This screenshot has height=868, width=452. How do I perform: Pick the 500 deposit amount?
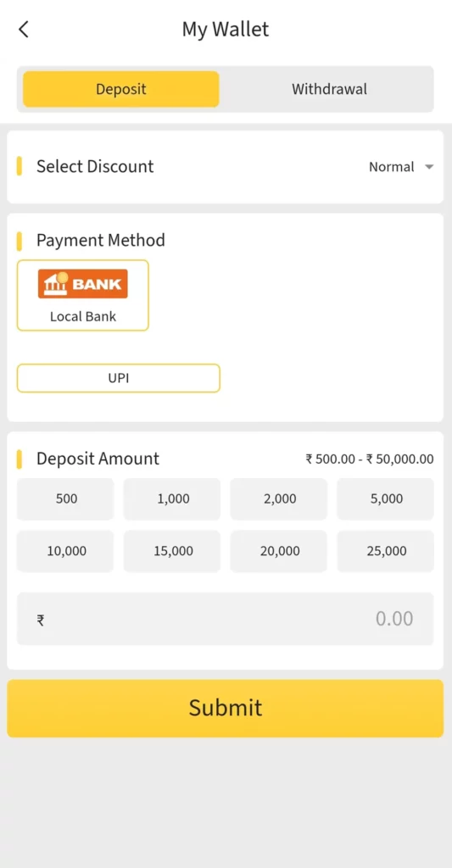(65, 498)
